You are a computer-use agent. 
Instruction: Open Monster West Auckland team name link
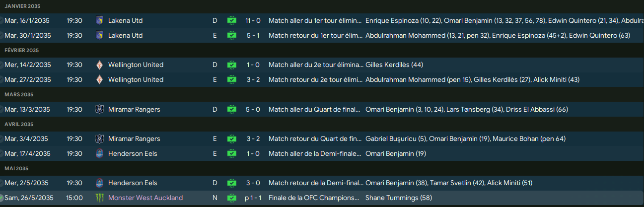(x=145, y=198)
